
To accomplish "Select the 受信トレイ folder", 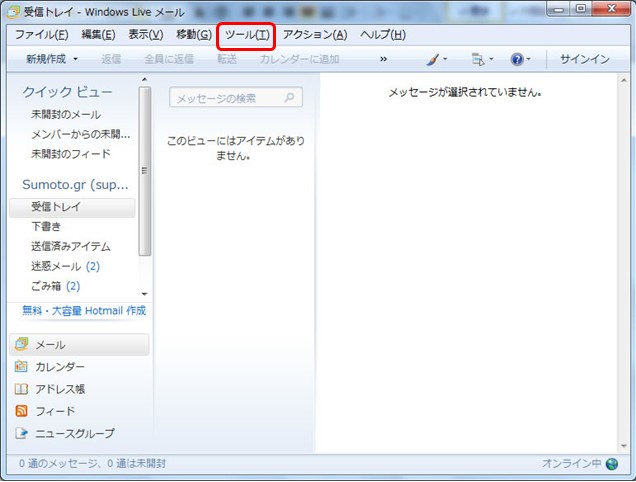I will click(72, 207).
